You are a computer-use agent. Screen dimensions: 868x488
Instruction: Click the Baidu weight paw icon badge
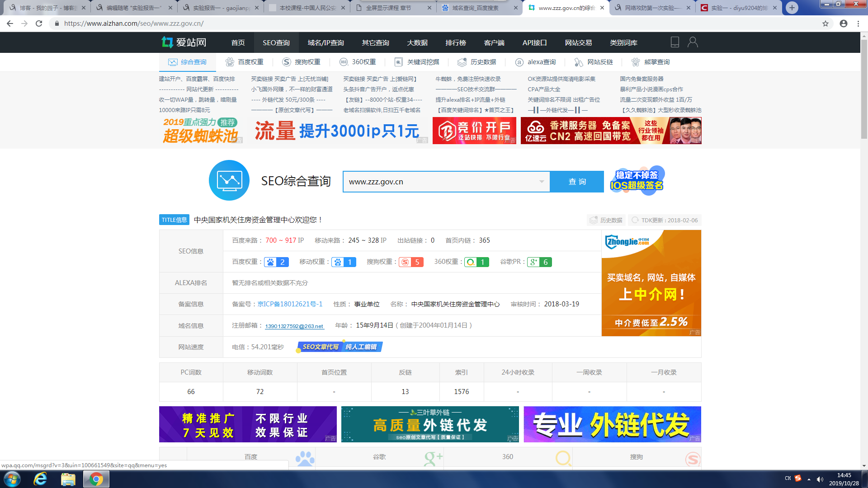pos(271,262)
